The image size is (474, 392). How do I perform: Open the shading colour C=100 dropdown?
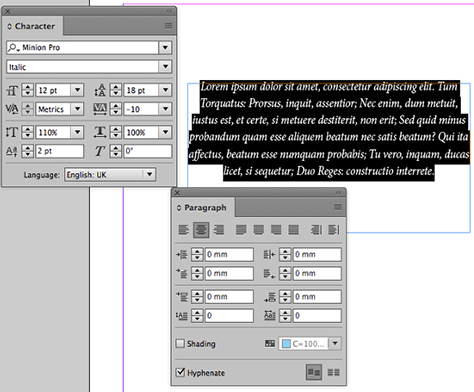pos(335,343)
